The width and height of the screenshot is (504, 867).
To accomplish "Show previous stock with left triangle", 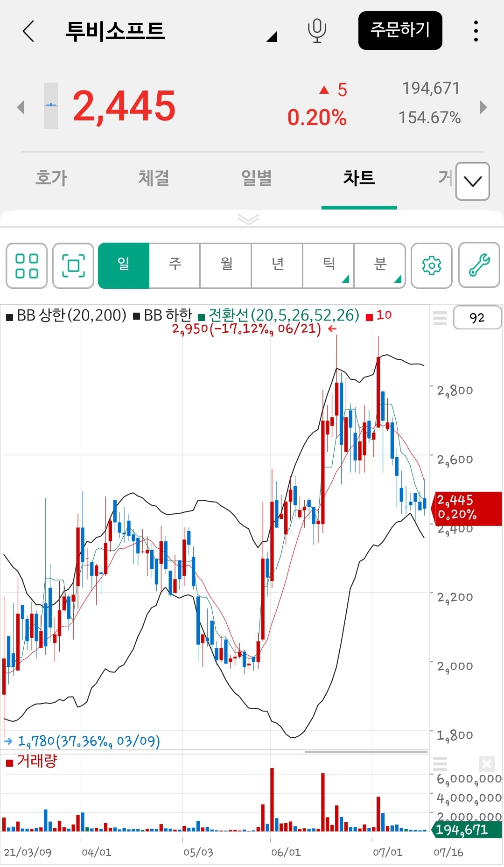I will pyautogui.click(x=21, y=107).
